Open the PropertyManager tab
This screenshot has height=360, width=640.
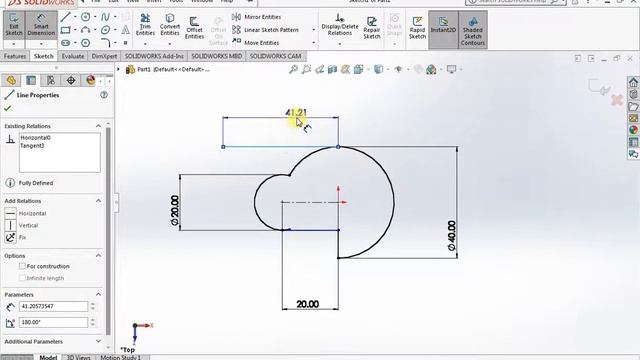point(31,80)
